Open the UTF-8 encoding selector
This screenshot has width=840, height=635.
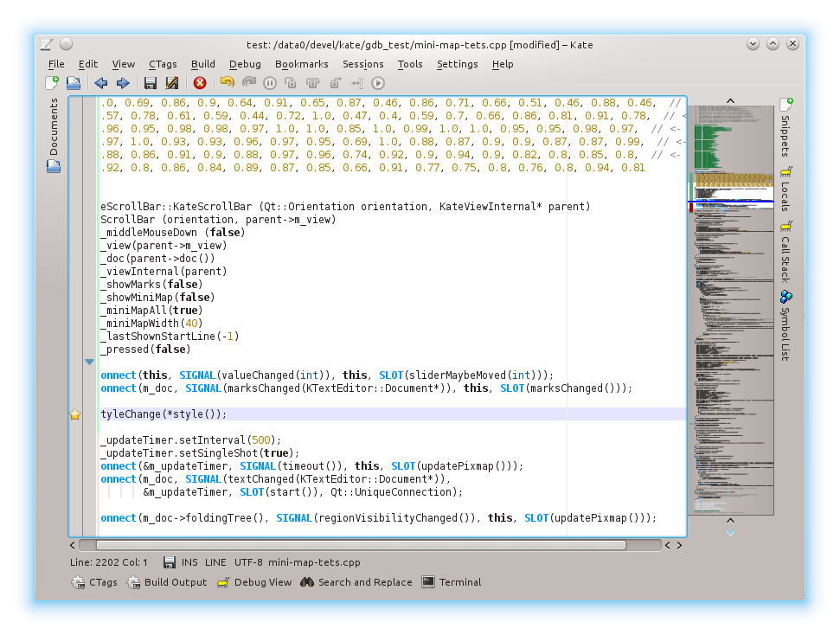[247, 562]
